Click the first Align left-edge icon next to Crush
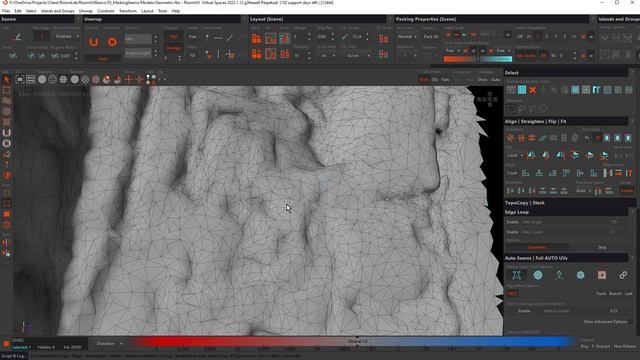Screen dimensions: 640x360 click(x=526, y=173)
